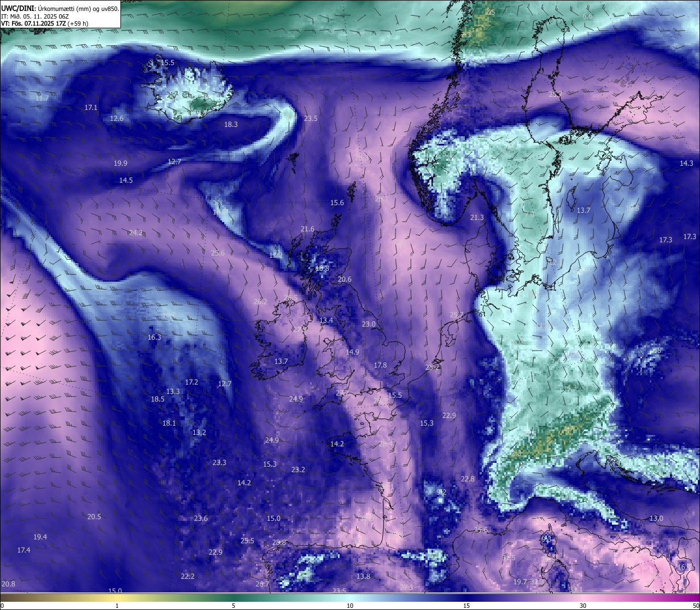Click the 23.2 value label
The height and width of the screenshot is (610, 700).
point(298,470)
